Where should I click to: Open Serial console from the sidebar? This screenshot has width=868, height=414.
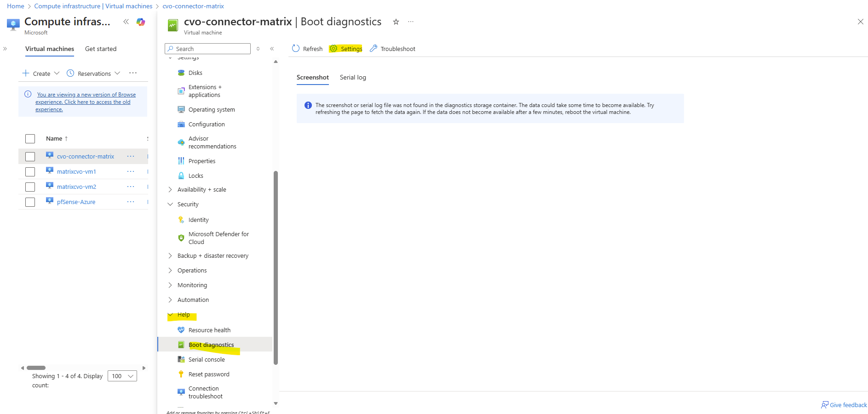pyautogui.click(x=207, y=359)
